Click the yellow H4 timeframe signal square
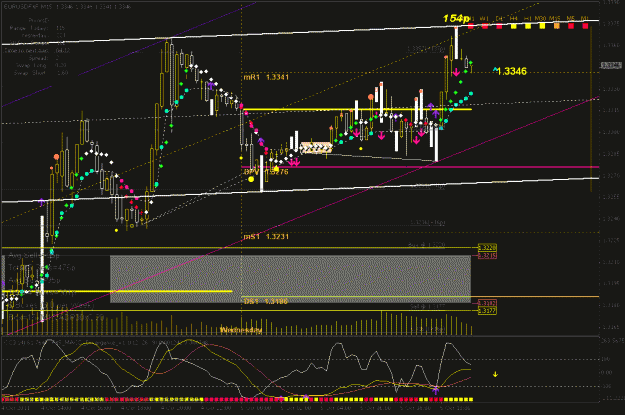 [x=513, y=26]
